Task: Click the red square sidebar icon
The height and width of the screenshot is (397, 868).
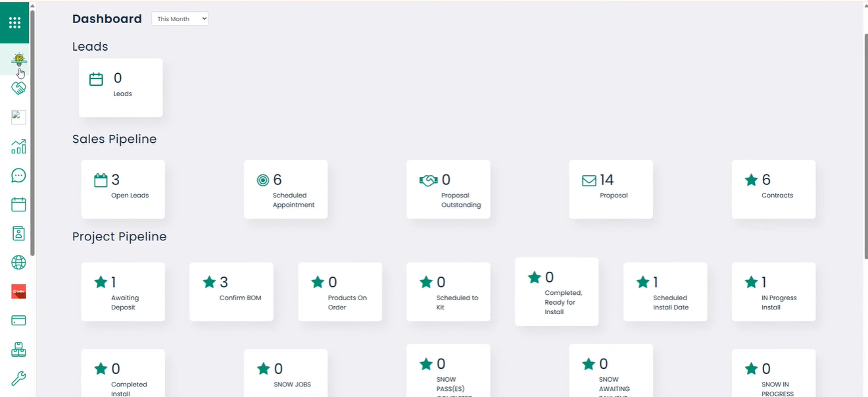Action: coord(18,291)
